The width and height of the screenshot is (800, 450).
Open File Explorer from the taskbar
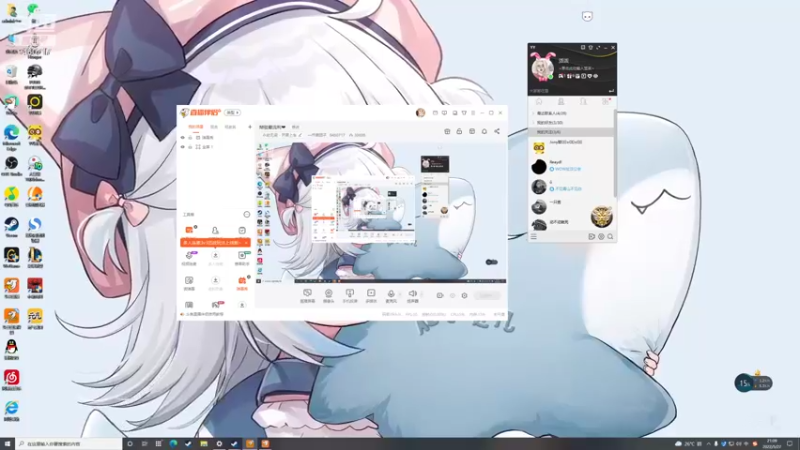204,444
